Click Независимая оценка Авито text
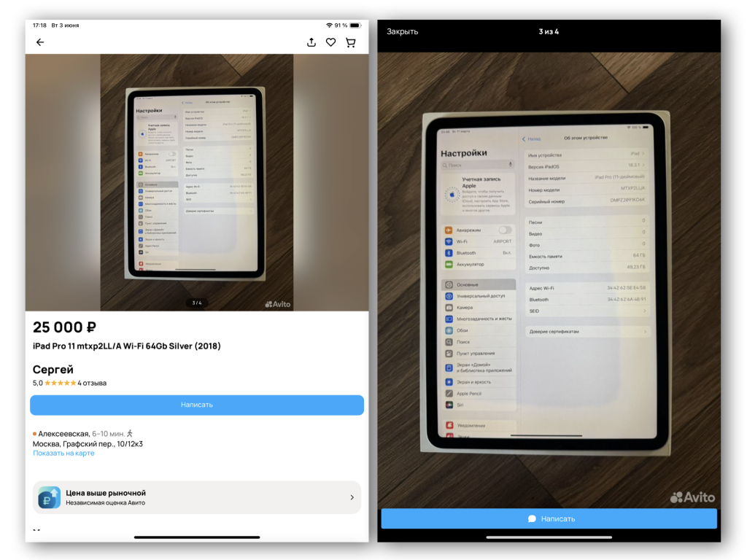This screenshot has width=747, height=560. pos(105,503)
